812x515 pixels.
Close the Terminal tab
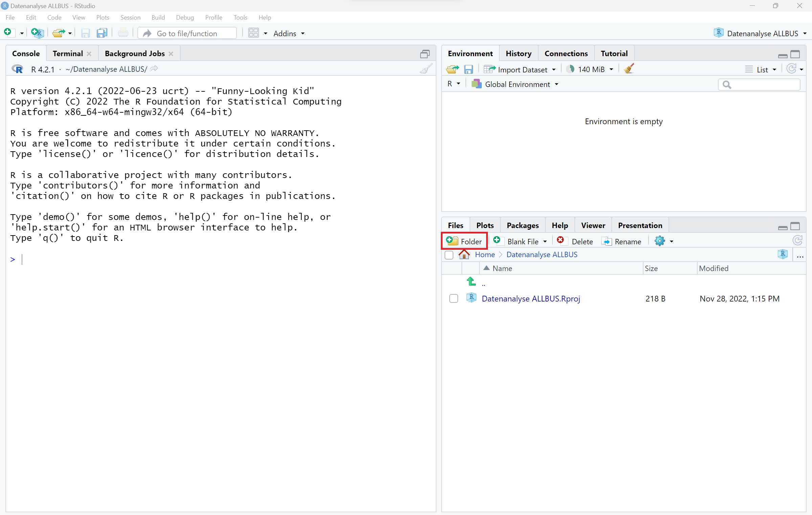[89, 54]
